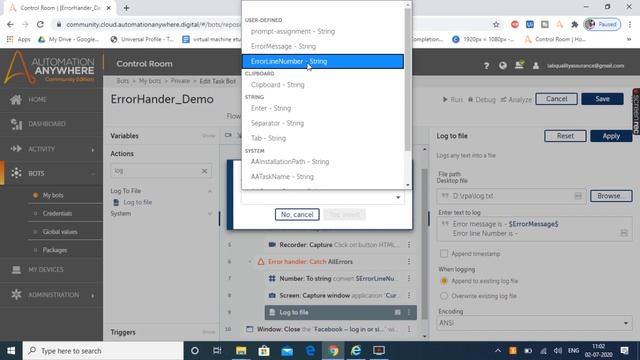The width and height of the screenshot is (640, 360).
Task: Open options menu for Log to file step
Action: click(x=409, y=312)
